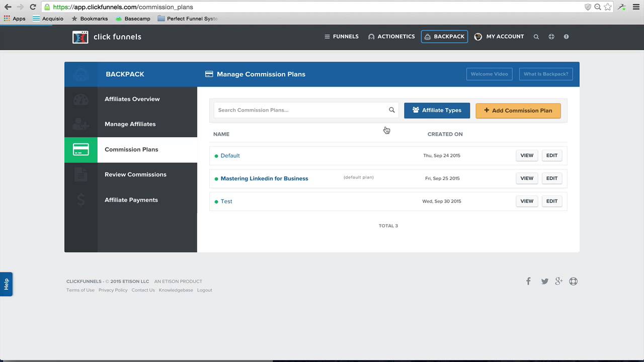Open Terms of Use link
The width and height of the screenshot is (644, 362).
click(x=80, y=290)
